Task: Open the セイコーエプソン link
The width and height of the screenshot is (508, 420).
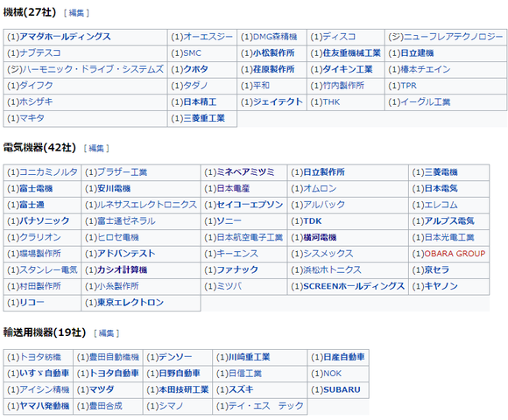Action: point(250,205)
